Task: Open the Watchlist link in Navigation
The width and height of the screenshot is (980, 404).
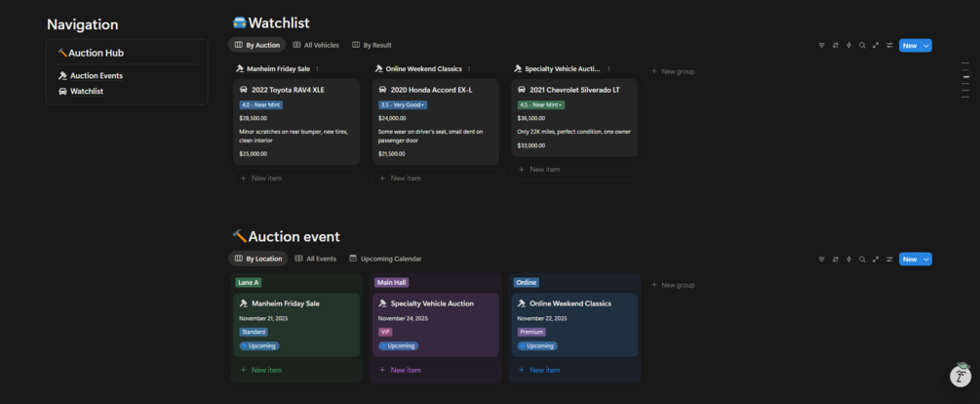Action: [x=86, y=91]
